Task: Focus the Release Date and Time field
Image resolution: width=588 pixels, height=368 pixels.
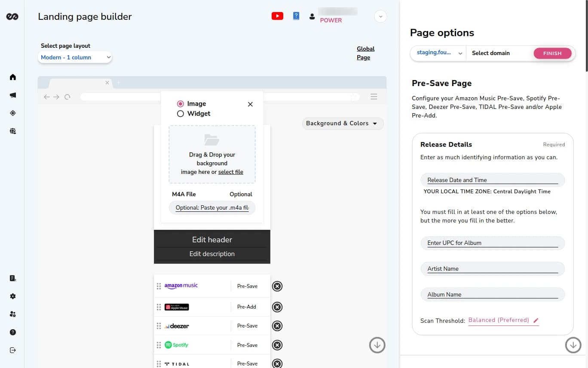Action: [x=493, y=180]
